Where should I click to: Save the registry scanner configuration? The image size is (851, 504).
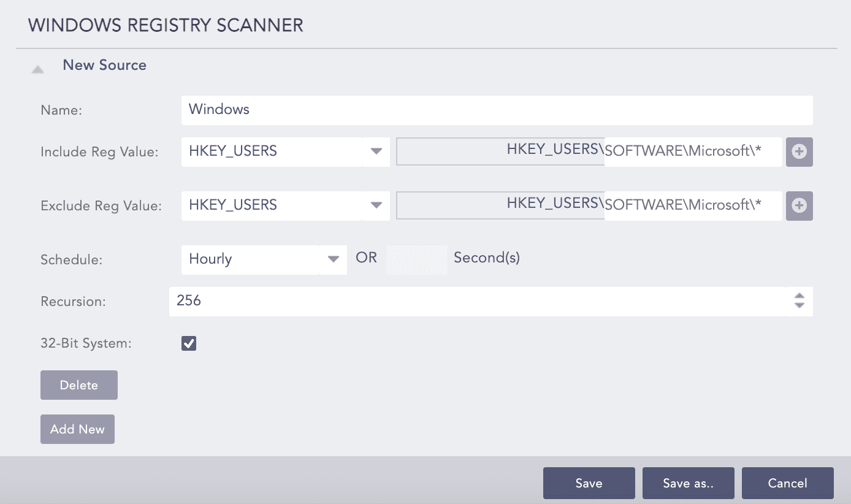tap(589, 483)
